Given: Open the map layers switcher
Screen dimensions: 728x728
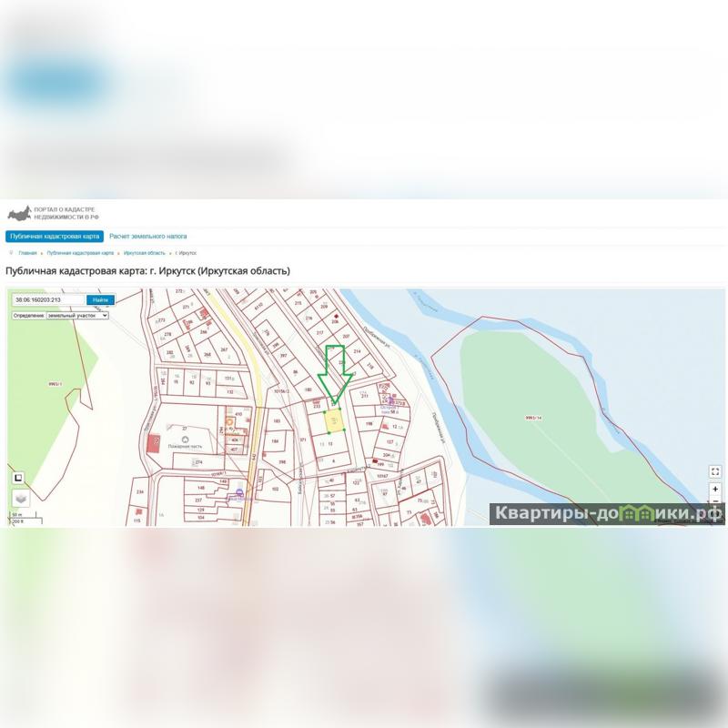Looking at the screenshot, I should (x=20, y=499).
